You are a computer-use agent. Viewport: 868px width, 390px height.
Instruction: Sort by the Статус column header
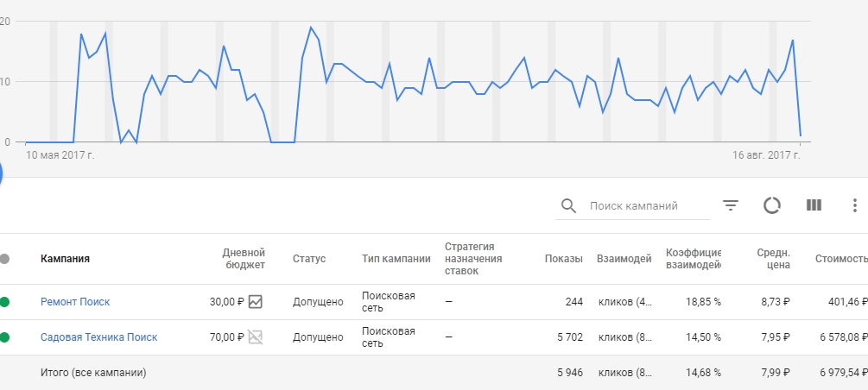[309, 259]
